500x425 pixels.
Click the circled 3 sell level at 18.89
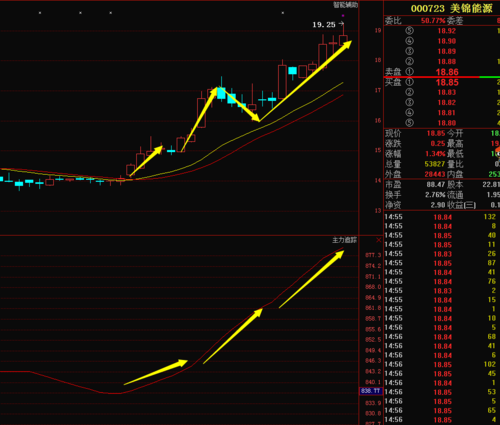click(442, 51)
